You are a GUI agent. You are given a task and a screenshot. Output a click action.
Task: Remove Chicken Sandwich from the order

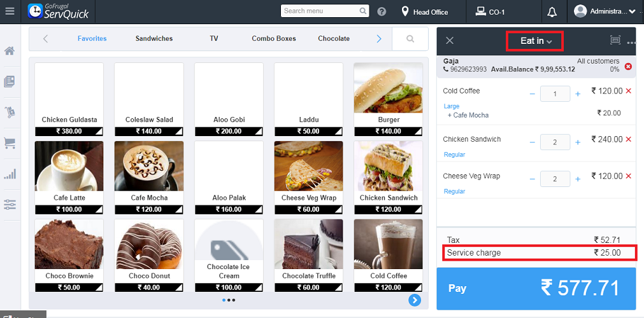point(628,139)
